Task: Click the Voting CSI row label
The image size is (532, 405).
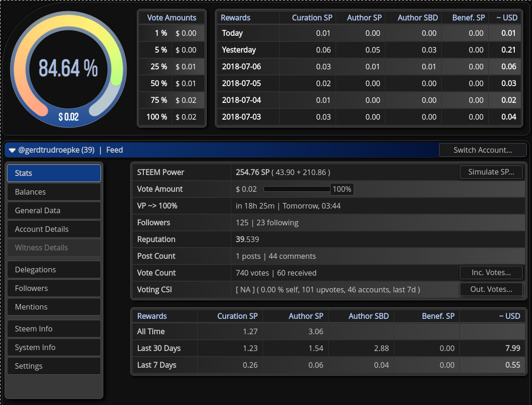Action: click(x=155, y=290)
